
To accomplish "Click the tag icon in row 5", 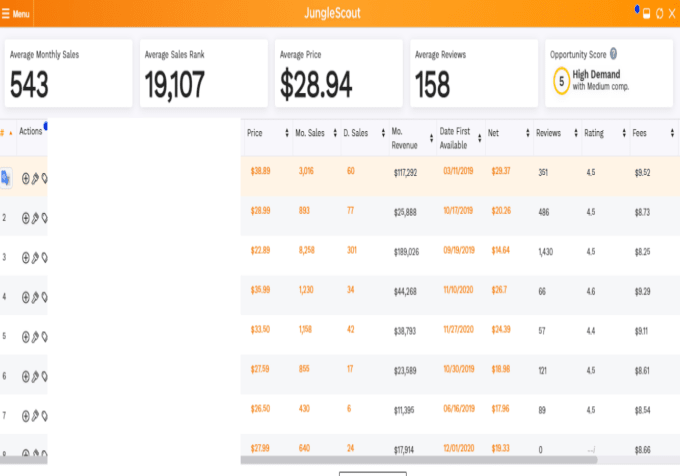I will coord(44,337).
